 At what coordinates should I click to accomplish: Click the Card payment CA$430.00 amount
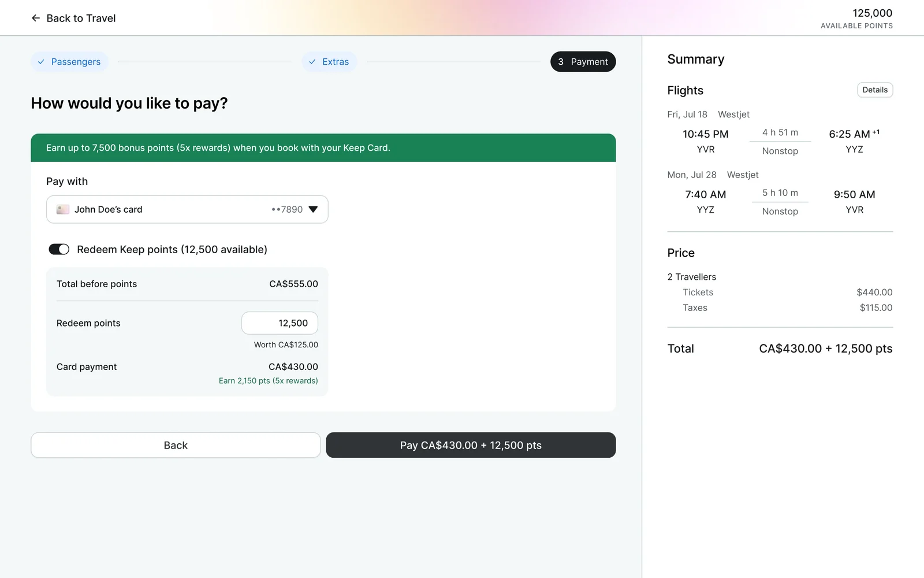pos(293,366)
